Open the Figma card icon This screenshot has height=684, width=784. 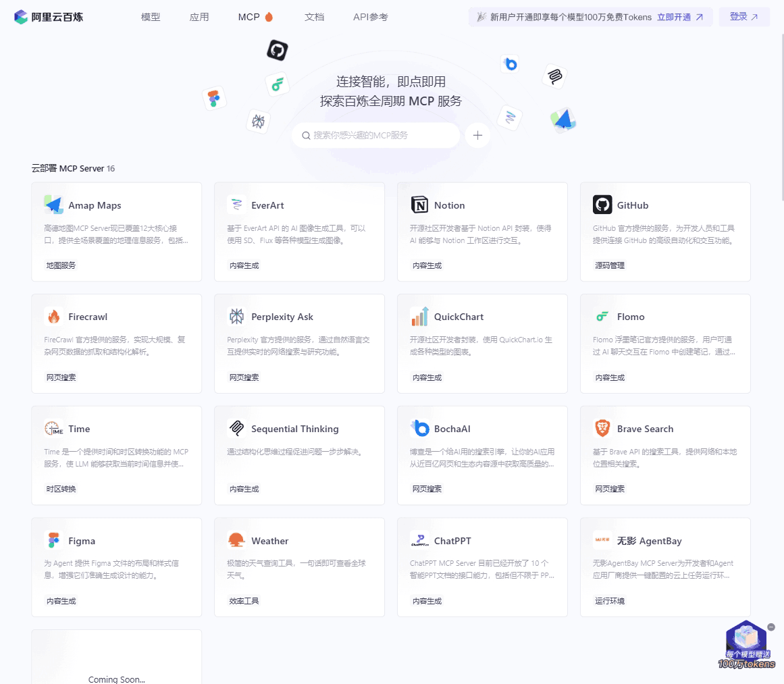tap(53, 540)
